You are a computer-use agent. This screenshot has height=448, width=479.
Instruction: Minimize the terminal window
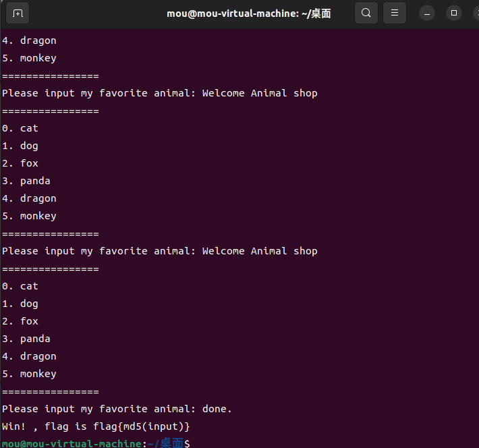pos(427,13)
